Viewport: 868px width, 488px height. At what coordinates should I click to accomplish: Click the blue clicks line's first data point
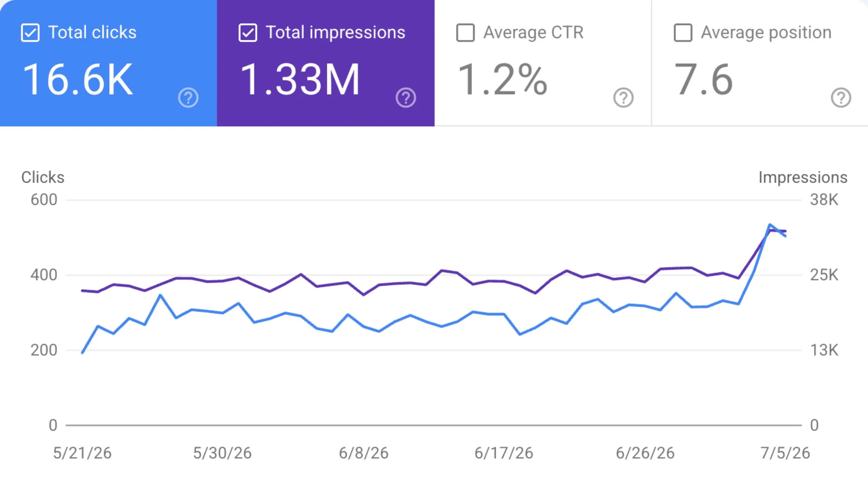pyautogui.click(x=82, y=353)
